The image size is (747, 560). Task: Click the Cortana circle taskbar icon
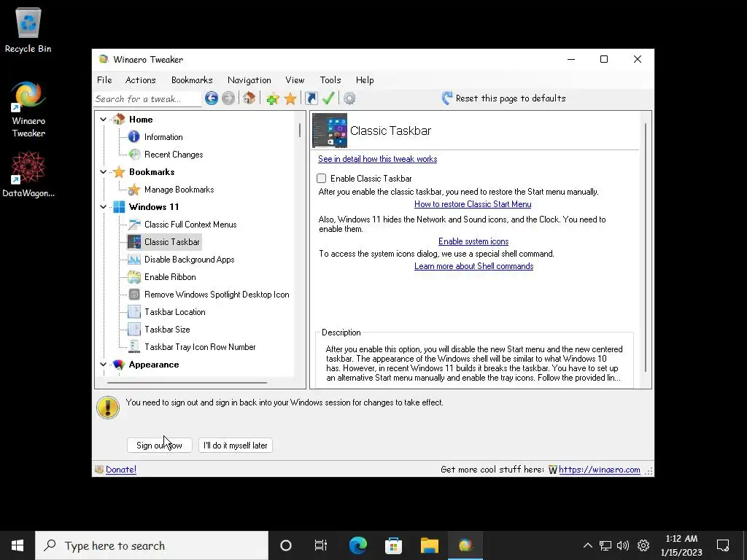coord(286,545)
